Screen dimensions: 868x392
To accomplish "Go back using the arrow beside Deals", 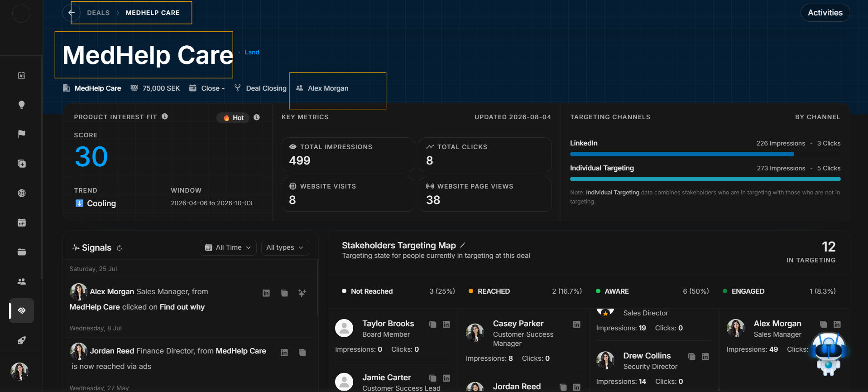I will click(72, 13).
